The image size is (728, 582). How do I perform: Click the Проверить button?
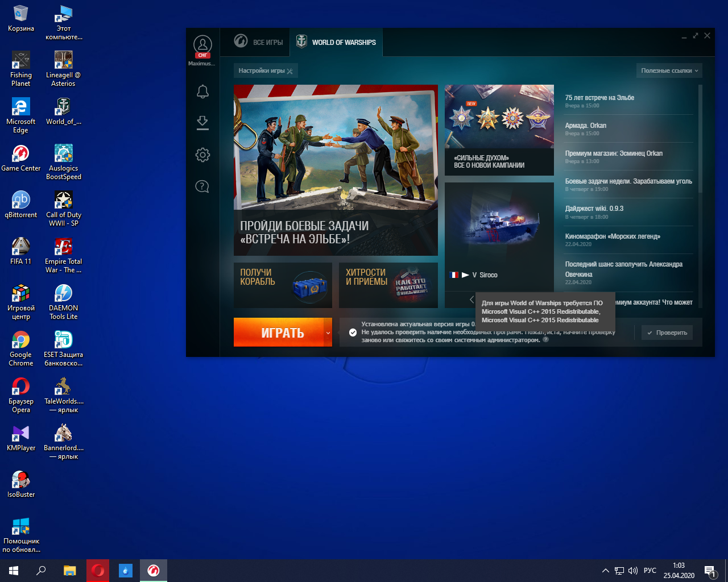tap(667, 332)
